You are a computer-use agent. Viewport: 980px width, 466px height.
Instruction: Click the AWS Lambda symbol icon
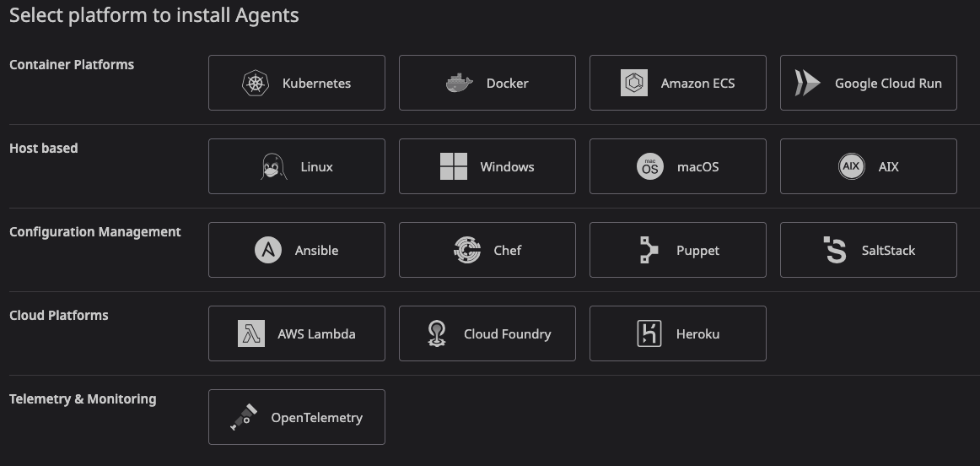(251, 333)
